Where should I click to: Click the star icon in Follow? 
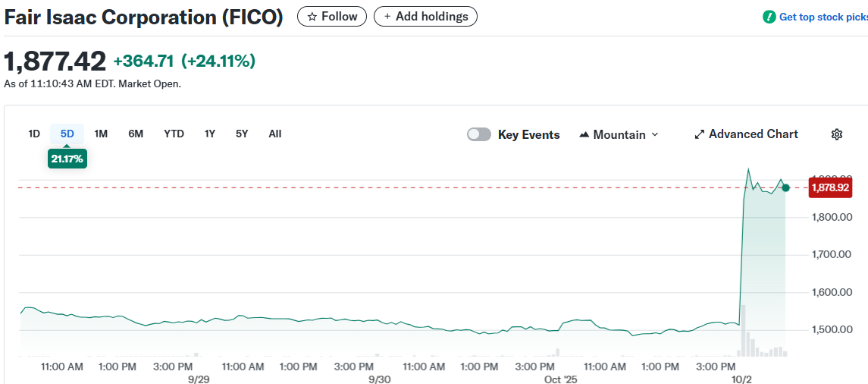(x=312, y=17)
